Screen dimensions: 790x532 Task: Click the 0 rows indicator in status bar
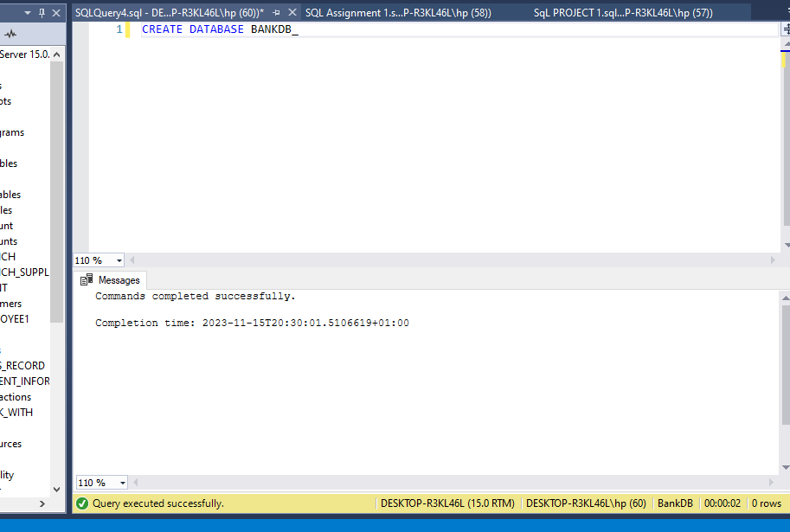[x=767, y=503]
